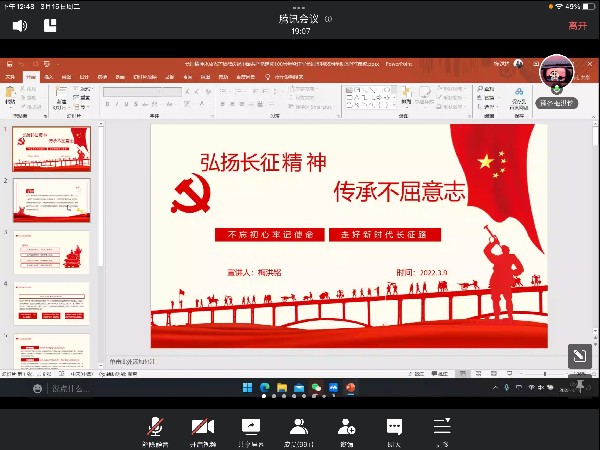Select slide 3 thumbnail in the panel
This screenshot has height=450, width=600.
tap(52, 252)
